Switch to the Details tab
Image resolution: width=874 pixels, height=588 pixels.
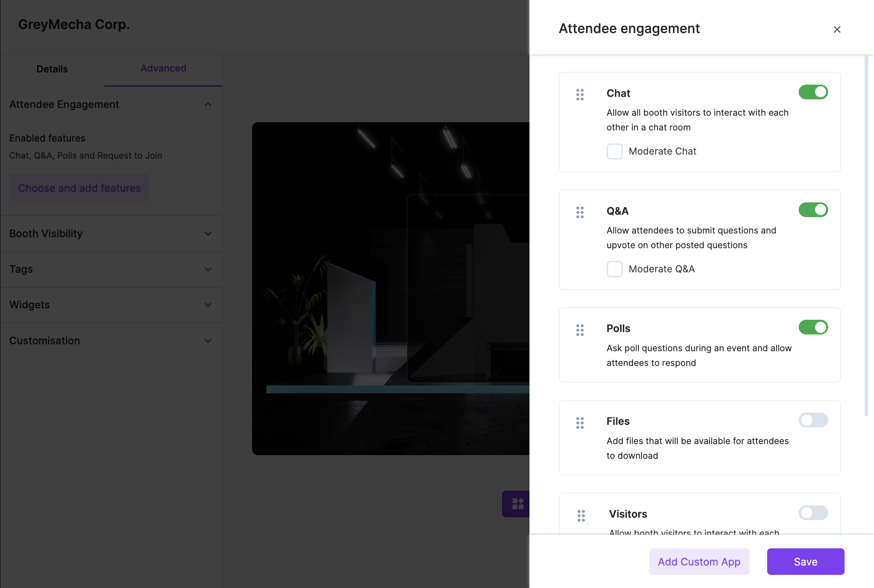coord(52,69)
